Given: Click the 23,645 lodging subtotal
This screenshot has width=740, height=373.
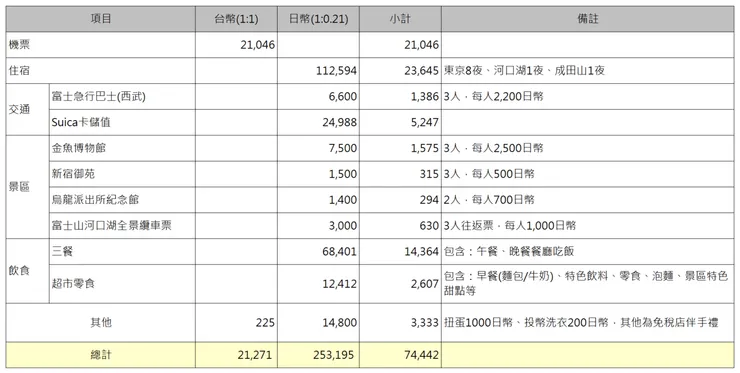Looking at the screenshot, I should pos(400,71).
